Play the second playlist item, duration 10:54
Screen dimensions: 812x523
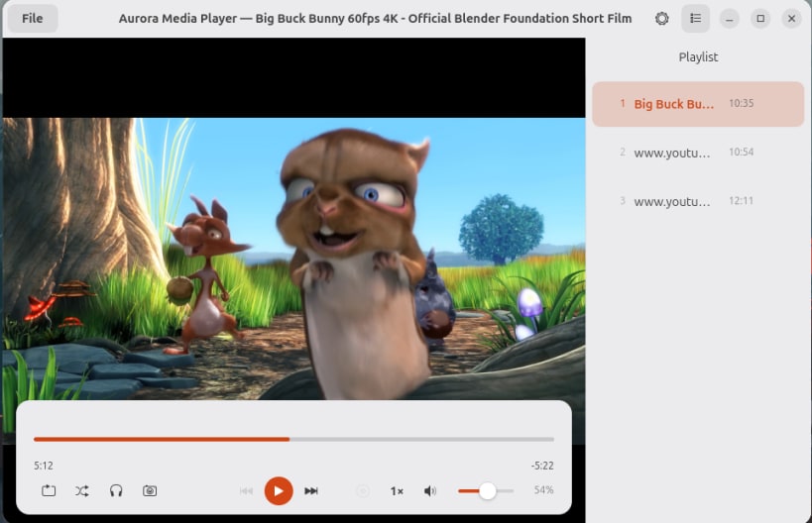click(698, 153)
